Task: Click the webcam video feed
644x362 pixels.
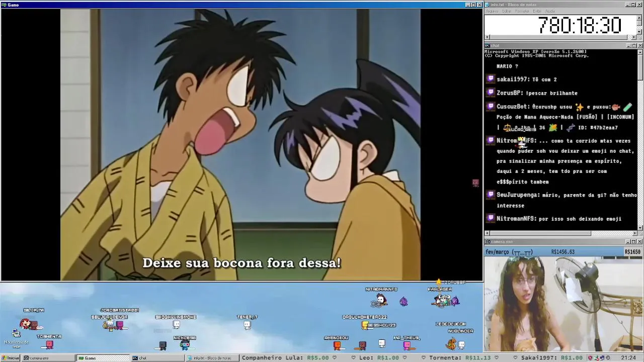Action: 563,304
